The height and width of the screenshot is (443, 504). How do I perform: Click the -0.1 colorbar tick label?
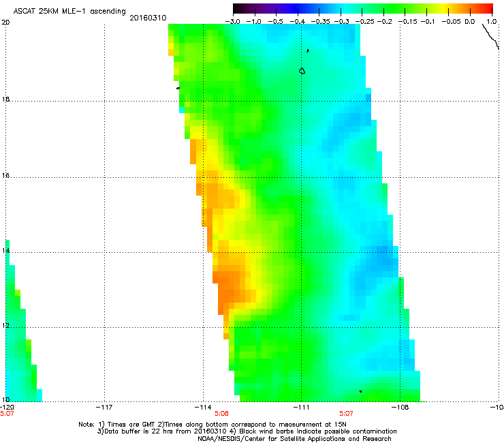point(428,22)
